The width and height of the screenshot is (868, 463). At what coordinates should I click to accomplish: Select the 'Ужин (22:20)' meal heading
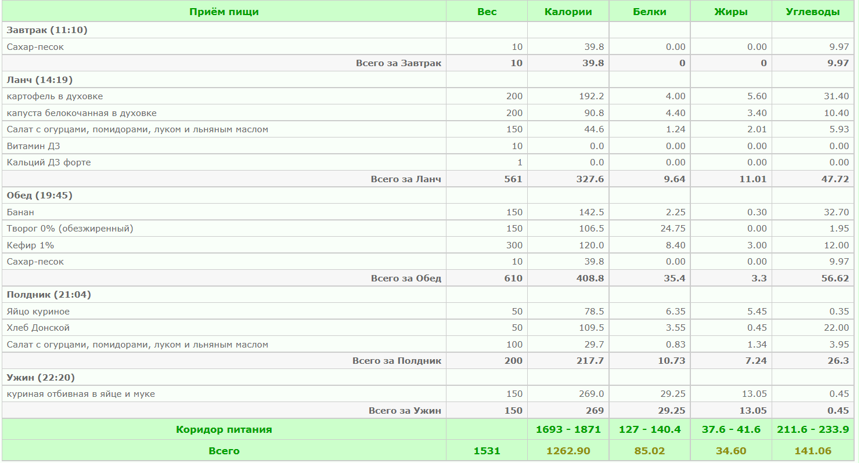tap(41, 378)
